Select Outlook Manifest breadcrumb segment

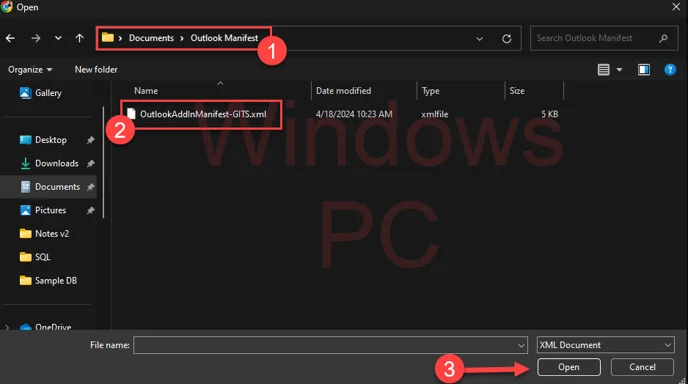coord(224,38)
